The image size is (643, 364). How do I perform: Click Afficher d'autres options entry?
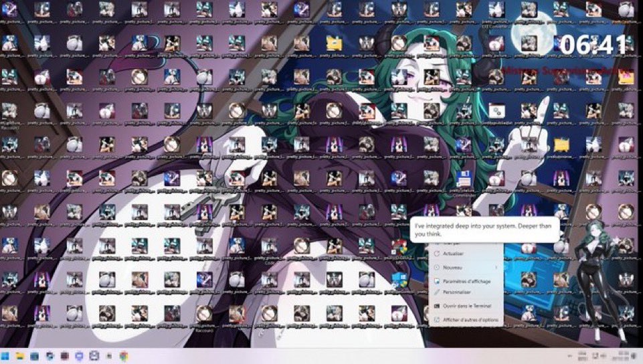click(466, 319)
